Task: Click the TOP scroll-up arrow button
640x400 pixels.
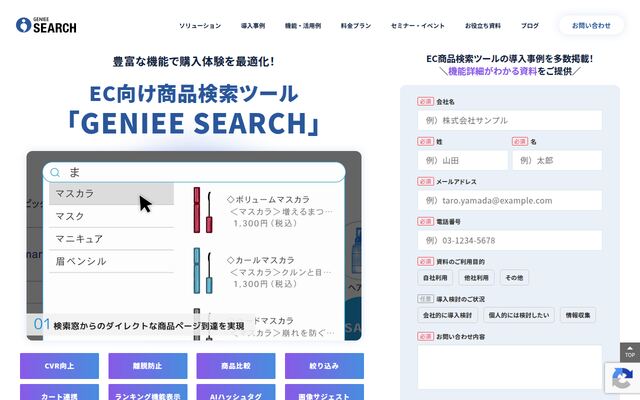Action: [x=630, y=352]
